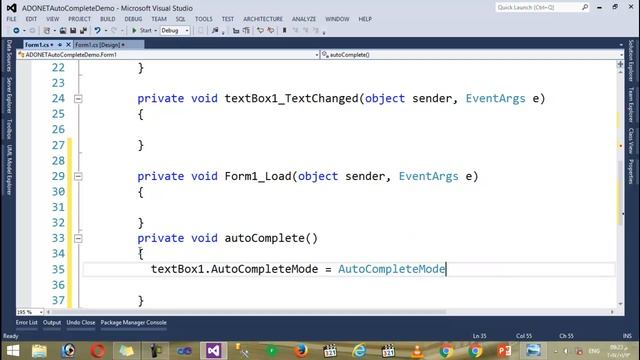Select the Form1.cs code tab
Viewport: 640px width, 360px height.
pyautogui.click(x=37, y=45)
